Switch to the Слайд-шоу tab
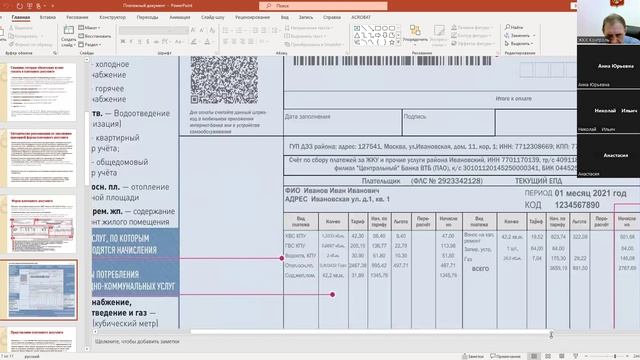Screen dimensions: 640x360 pyautogui.click(x=213, y=17)
